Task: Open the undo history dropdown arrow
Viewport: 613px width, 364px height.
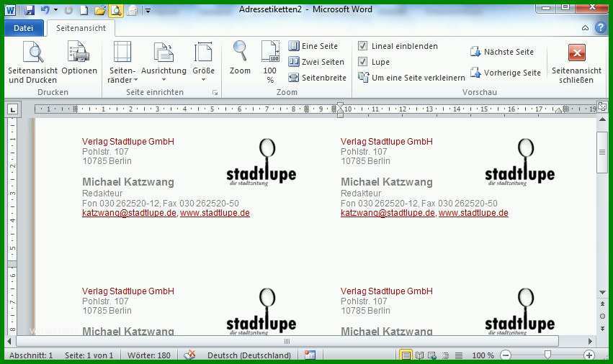Action: [x=56, y=10]
